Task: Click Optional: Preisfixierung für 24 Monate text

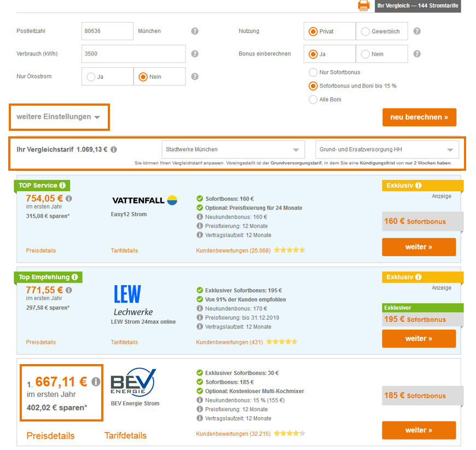Action: coord(254,208)
